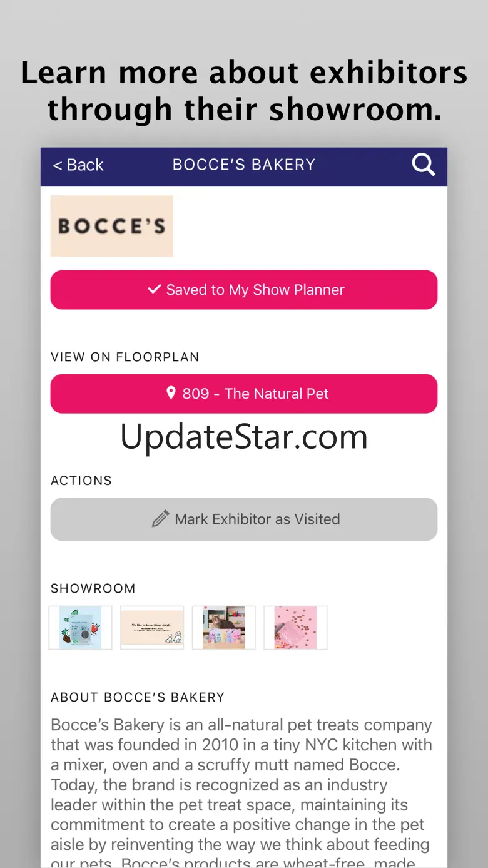Toggle Saved to My Show Planner
This screenshot has width=488, height=868.
coord(244,290)
